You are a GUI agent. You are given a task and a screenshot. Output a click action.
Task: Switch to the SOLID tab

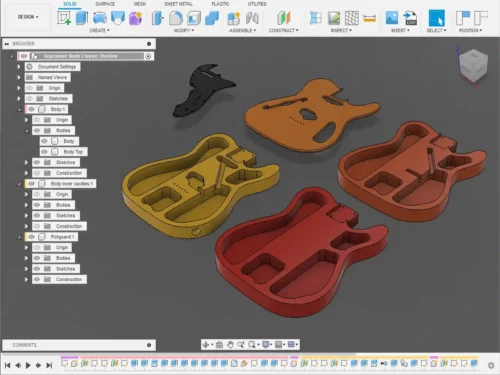pos(70,4)
